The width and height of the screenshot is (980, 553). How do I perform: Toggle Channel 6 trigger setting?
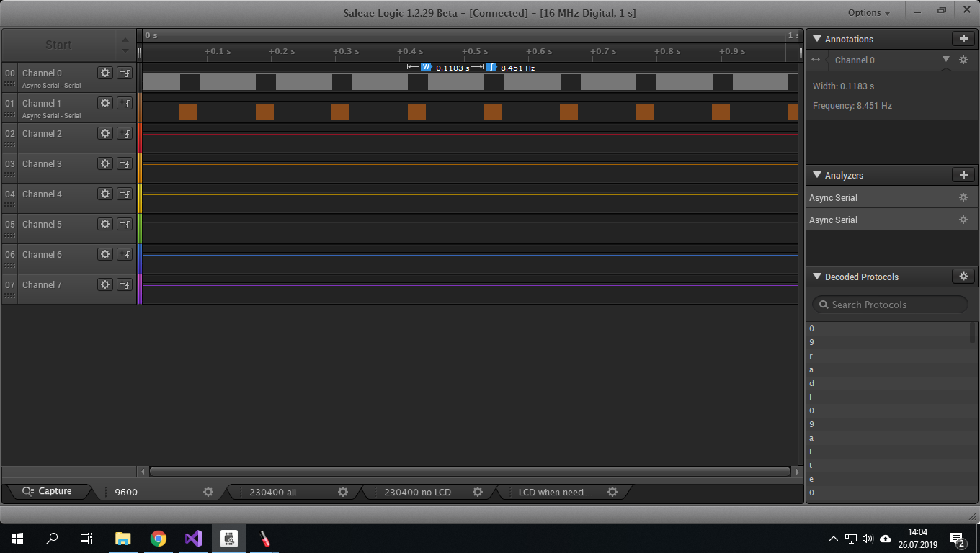[125, 254]
